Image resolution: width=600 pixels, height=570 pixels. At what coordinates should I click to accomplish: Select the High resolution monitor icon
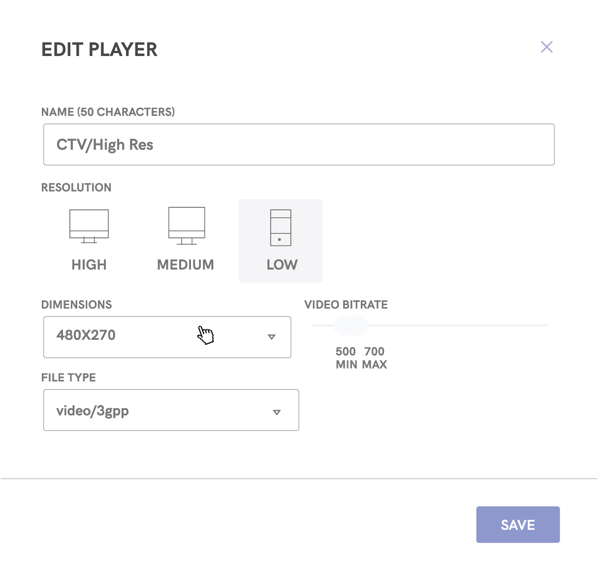(x=89, y=226)
